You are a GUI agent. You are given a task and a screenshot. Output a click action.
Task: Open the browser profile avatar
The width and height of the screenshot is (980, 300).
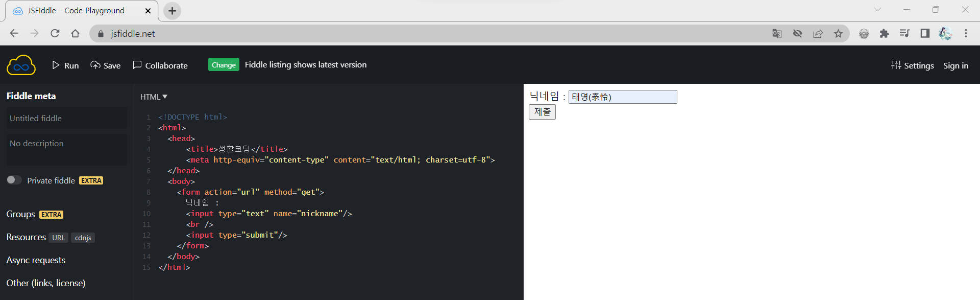pos(945,33)
